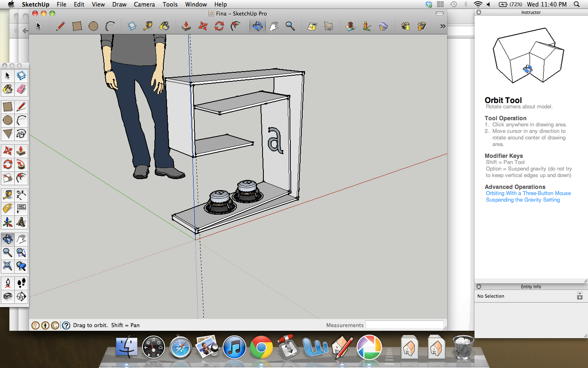Viewport: 588px width, 368px height.
Task: Collapse the Instructor panel using its round toggle
Action: 479,12
